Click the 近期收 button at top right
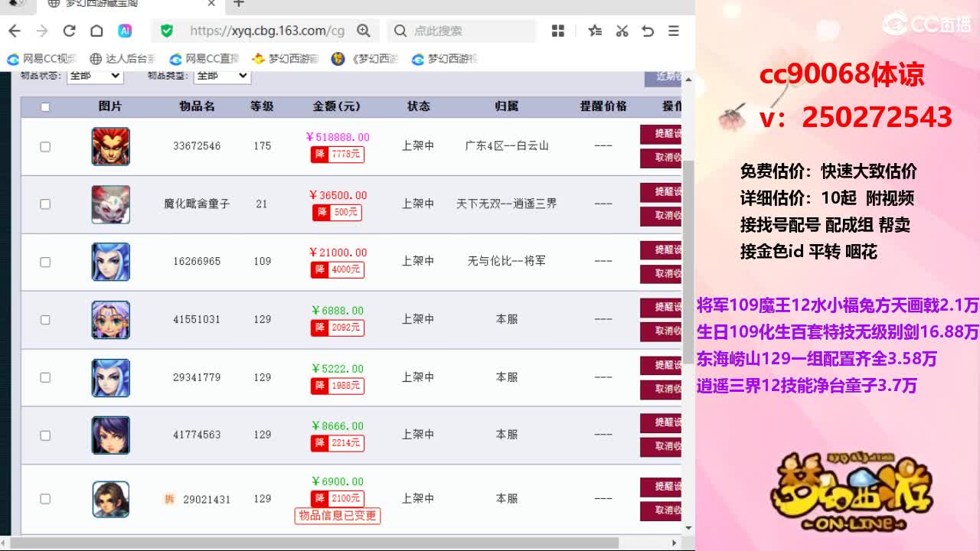The height and width of the screenshot is (551, 980). 664,77
